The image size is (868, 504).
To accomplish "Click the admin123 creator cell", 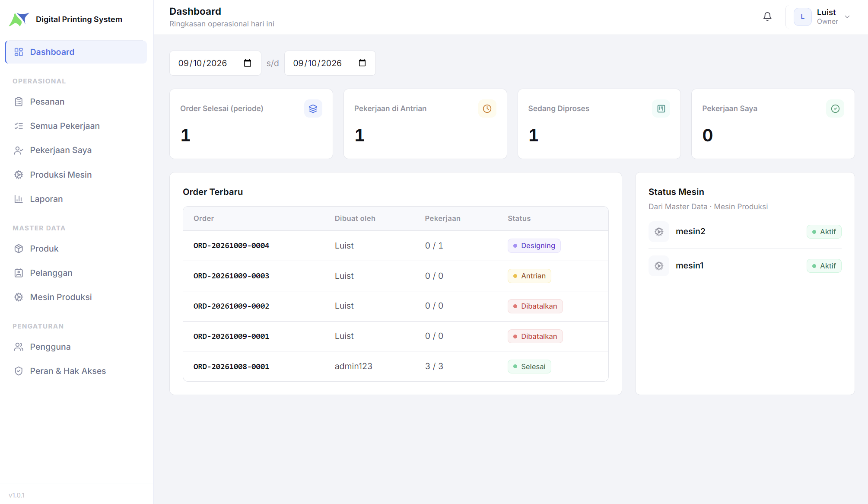I will click(x=353, y=366).
